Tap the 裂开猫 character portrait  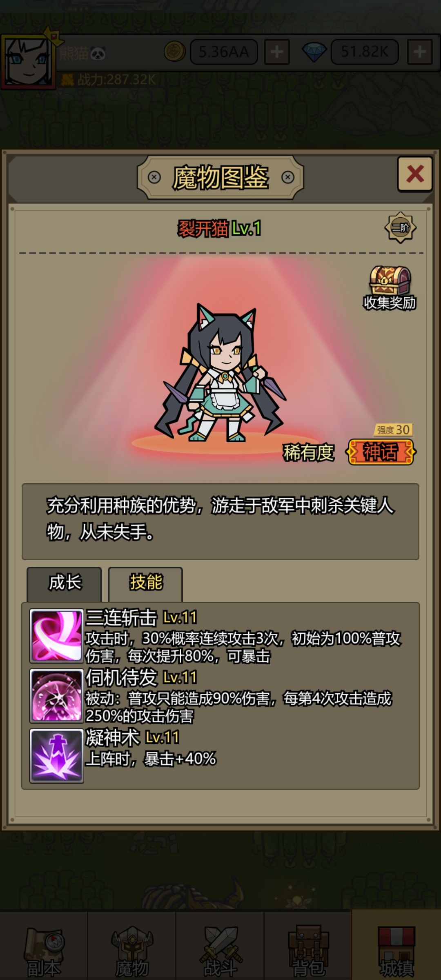(x=220, y=372)
